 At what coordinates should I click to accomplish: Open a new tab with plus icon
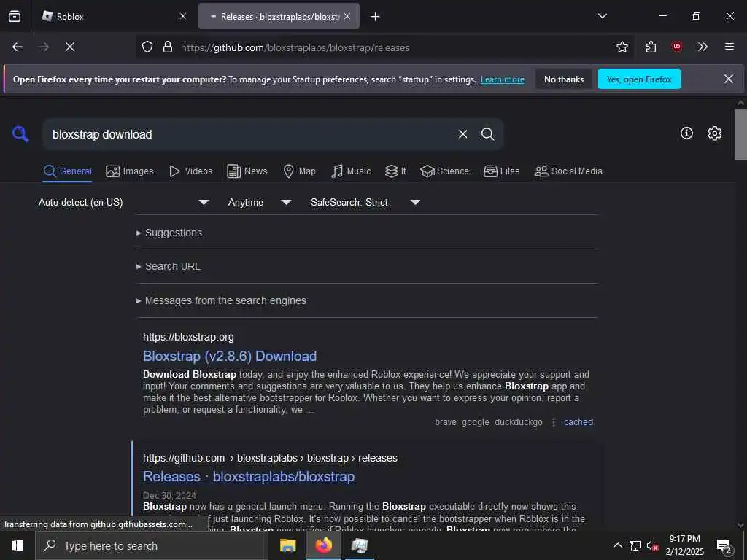376,17
